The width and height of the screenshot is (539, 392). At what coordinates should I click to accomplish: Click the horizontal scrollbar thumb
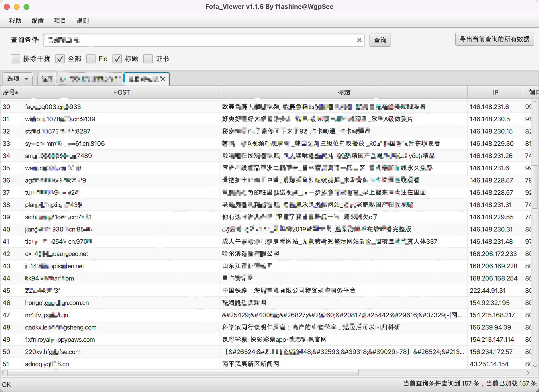click(x=183, y=373)
